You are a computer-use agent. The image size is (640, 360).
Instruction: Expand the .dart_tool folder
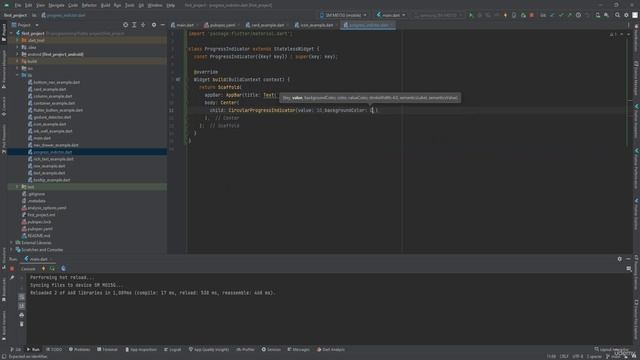click(x=17, y=40)
